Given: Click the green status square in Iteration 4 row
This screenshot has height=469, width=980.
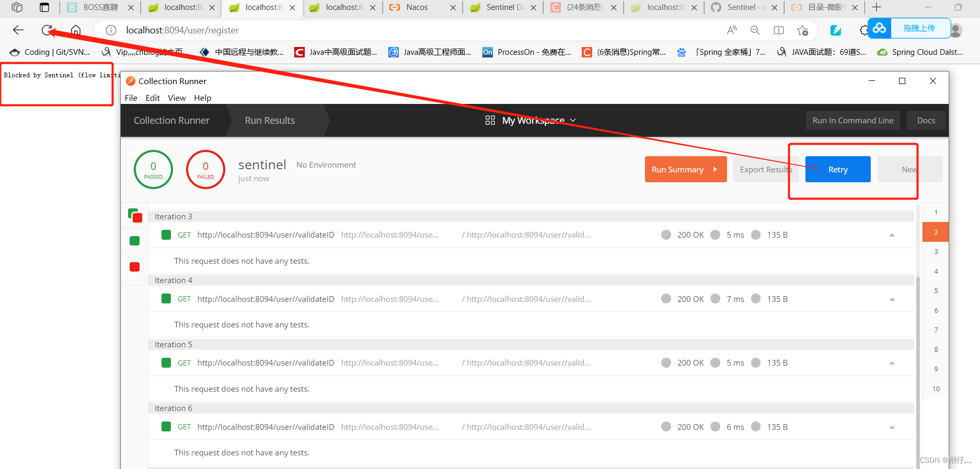Looking at the screenshot, I should pyautogui.click(x=166, y=299).
